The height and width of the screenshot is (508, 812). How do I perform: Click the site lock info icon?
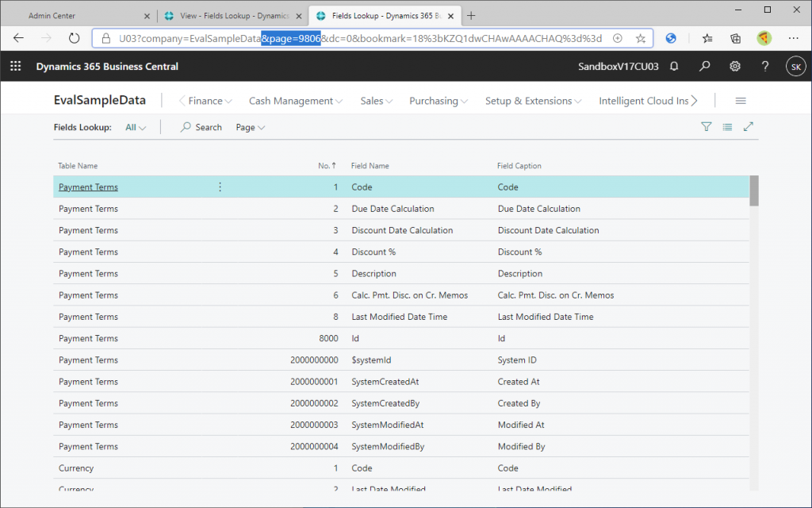coord(106,38)
